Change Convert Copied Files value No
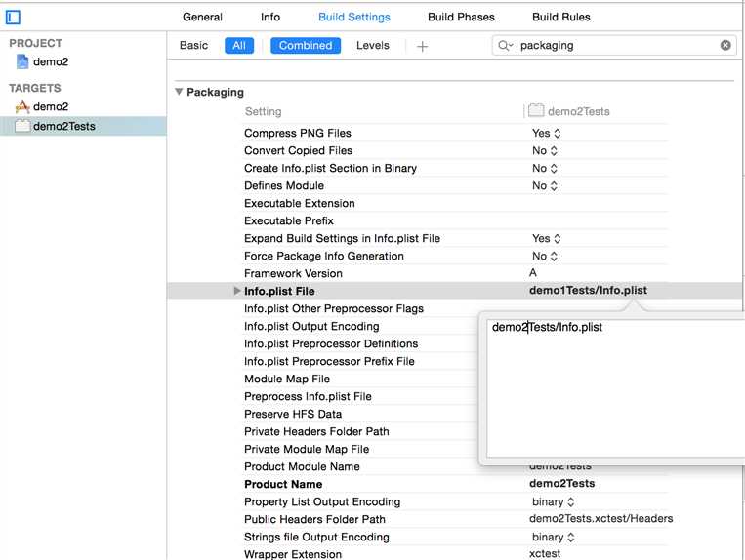The height and width of the screenshot is (560, 745). coord(545,151)
